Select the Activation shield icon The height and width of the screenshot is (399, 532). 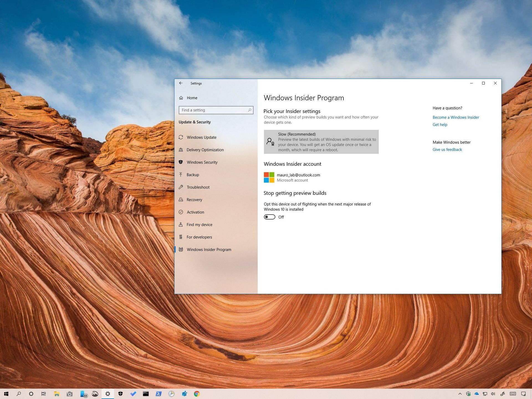[x=181, y=212]
